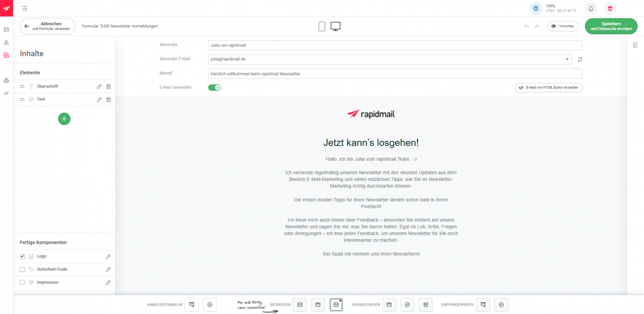Toggle the main navigation menu icon
Screen dimensions: 644x314
(x=25, y=8)
